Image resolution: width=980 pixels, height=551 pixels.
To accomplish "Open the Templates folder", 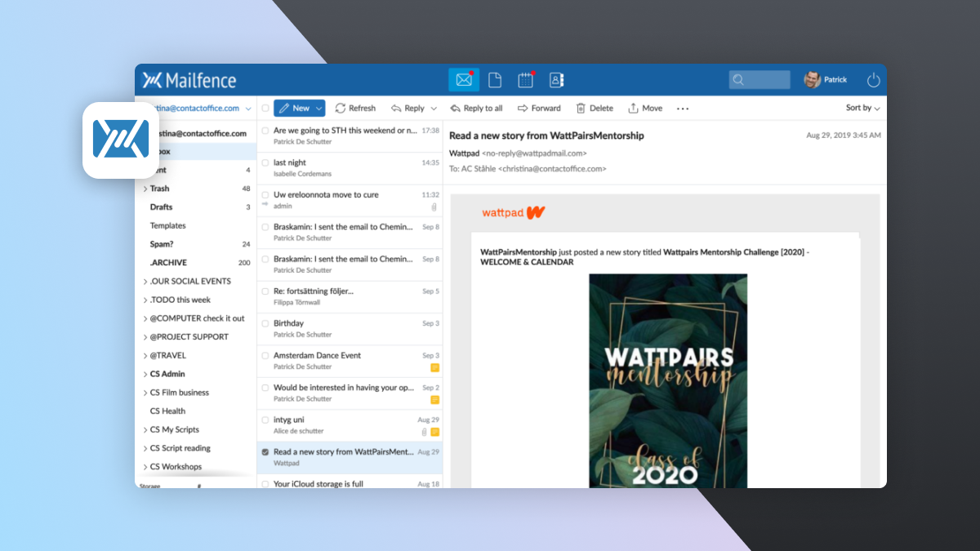I will pos(196,226).
